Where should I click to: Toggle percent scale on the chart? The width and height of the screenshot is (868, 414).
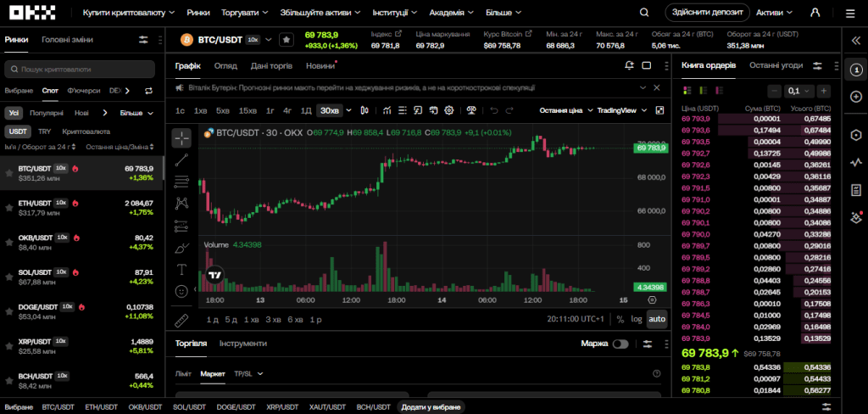(620, 319)
